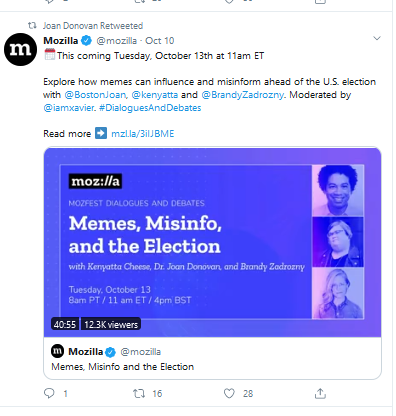This screenshot has width=396, height=416.
Task: Open the @BrandyZadrozny mention
Action: (x=243, y=95)
